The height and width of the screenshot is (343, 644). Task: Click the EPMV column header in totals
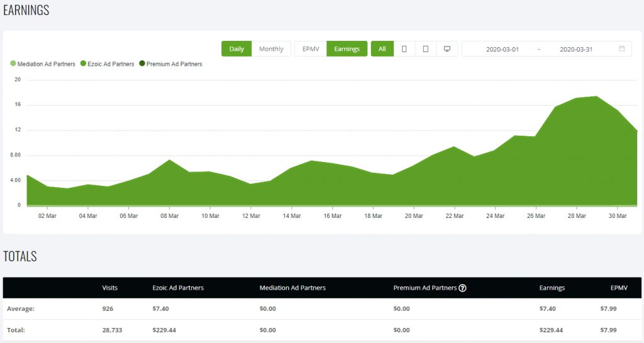[619, 288]
